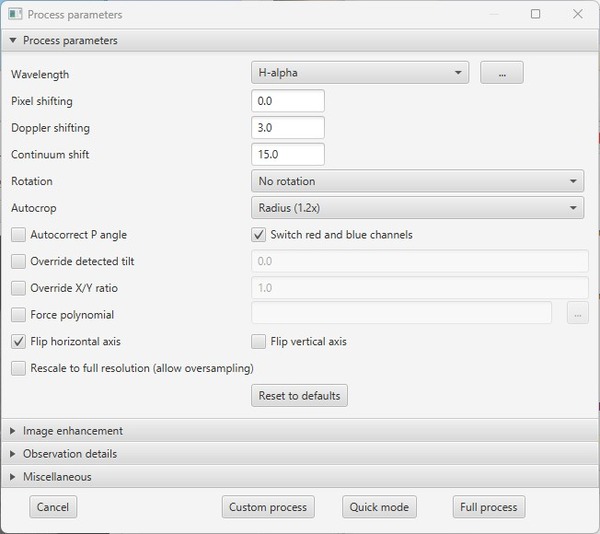Click the Doppler shifting label

(51, 128)
